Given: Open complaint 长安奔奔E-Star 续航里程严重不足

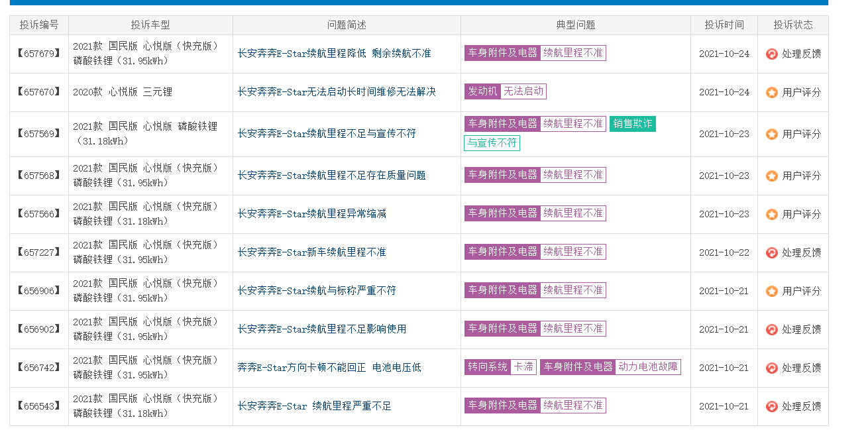Looking at the screenshot, I should [x=314, y=406].
